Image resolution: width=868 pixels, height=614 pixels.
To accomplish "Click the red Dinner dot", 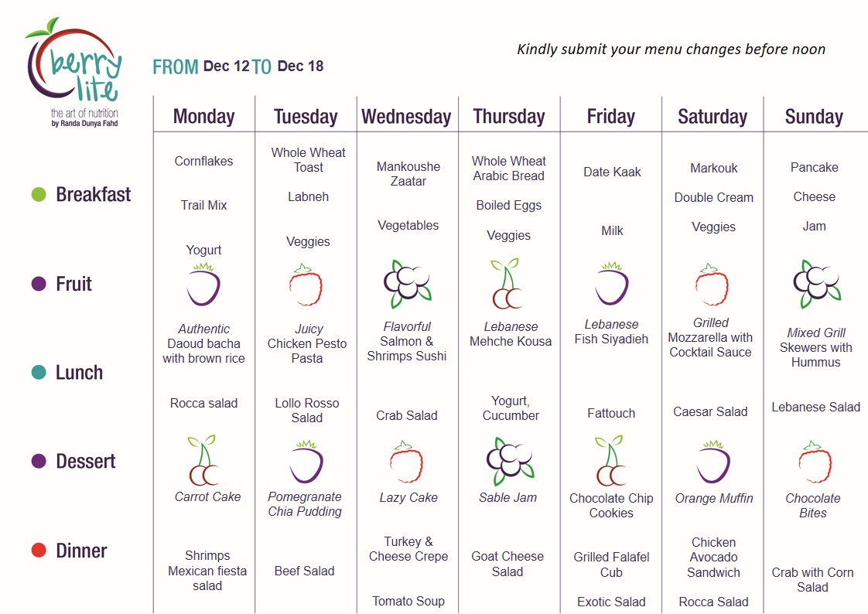I will (39, 551).
